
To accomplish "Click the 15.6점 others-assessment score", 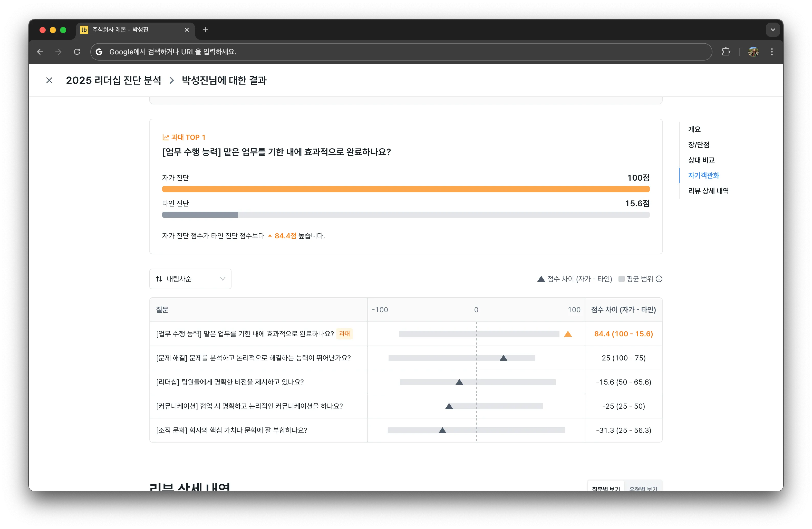I will point(637,204).
